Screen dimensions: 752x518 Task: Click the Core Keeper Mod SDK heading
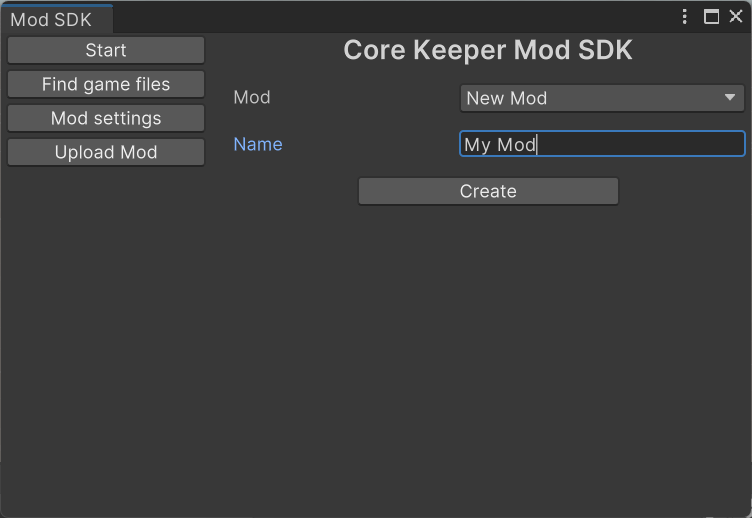488,51
